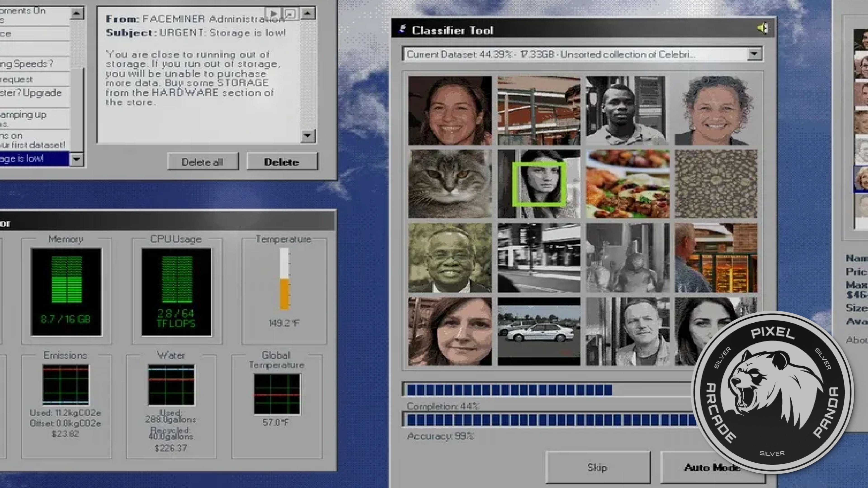
Task: Mute sound with the Classifier Tool speaker icon
Action: point(762,28)
